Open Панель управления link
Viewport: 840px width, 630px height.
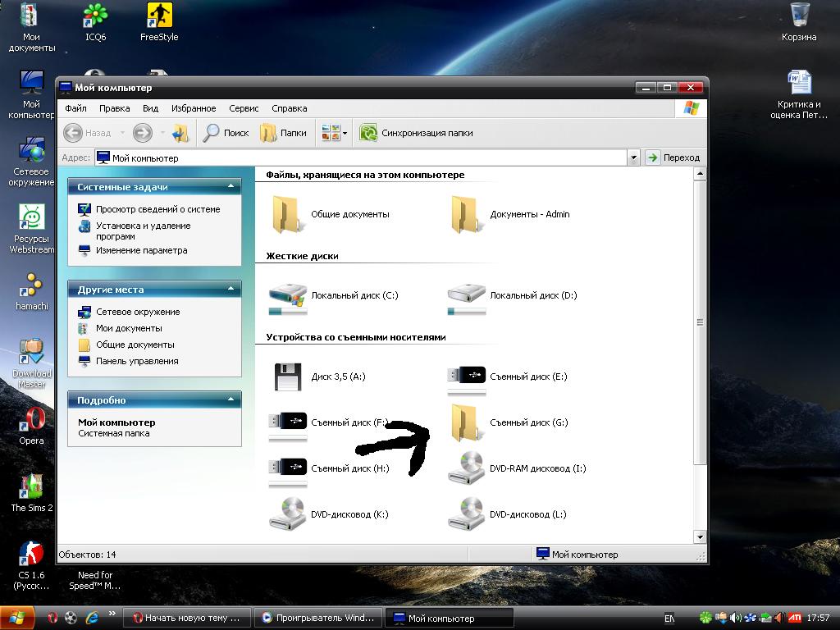pyautogui.click(x=136, y=361)
